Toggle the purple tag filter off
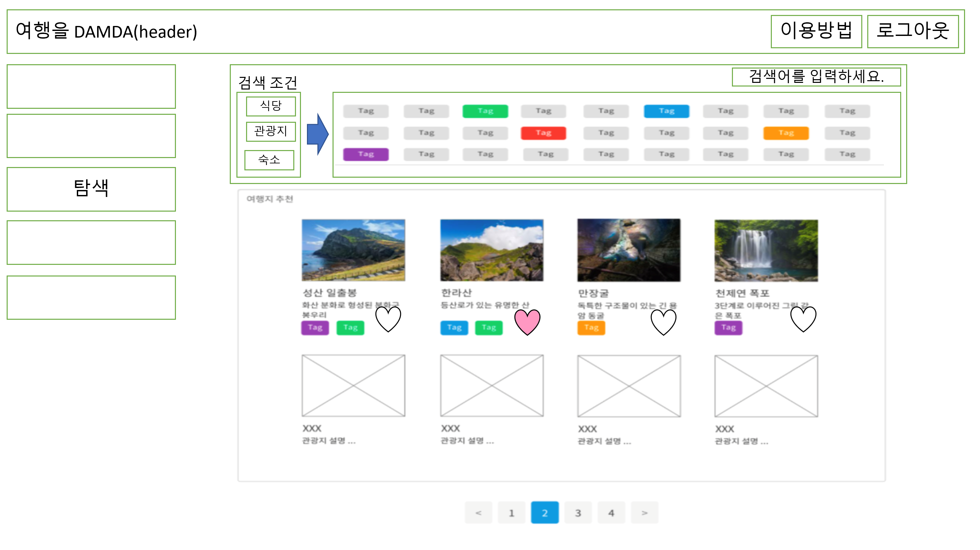Screen dimensions: 980x550 point(365,154)
